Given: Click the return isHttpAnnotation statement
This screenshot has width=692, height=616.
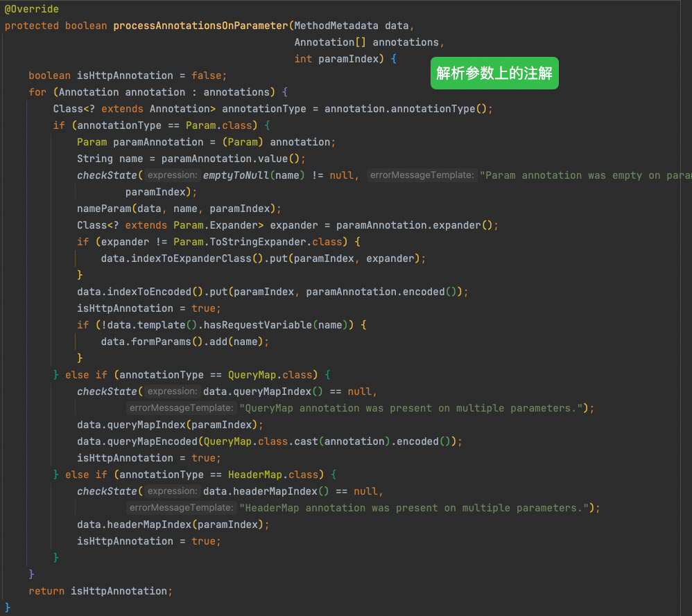Looking at the screenshot, I should tap(101, 591).
